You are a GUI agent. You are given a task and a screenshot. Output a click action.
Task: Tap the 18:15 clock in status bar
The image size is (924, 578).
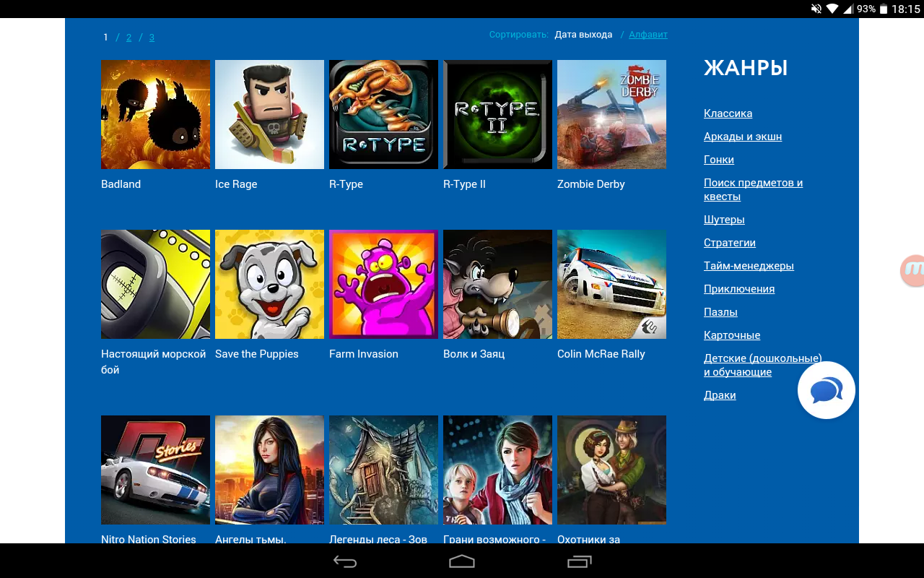pyautogui.click(x=906, y=9)
